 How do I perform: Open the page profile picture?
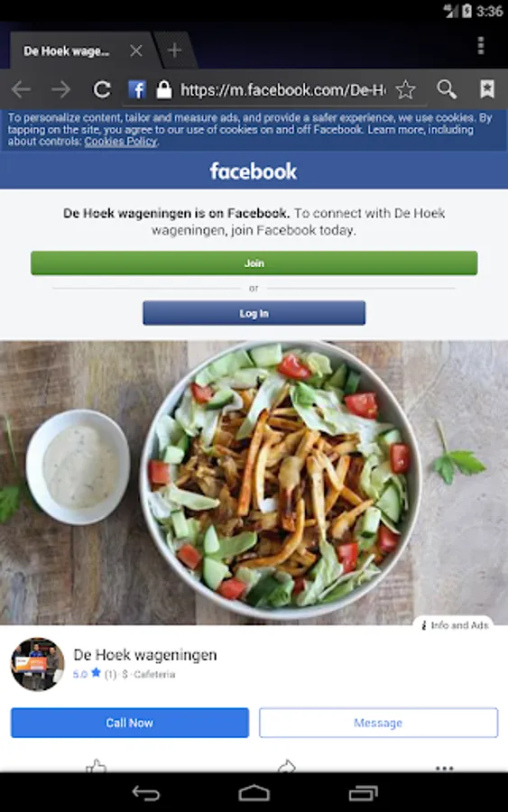click(x=38, y=664)
